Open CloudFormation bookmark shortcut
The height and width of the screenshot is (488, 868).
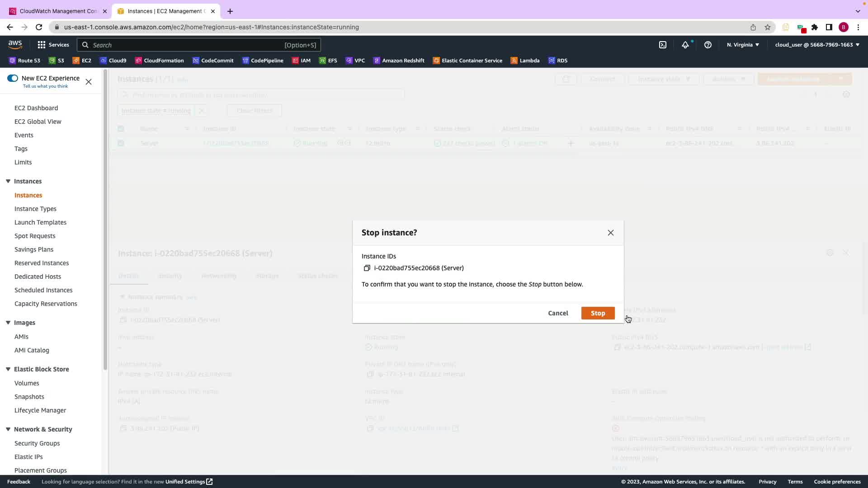pyautogui.click(x=159, y=61)
